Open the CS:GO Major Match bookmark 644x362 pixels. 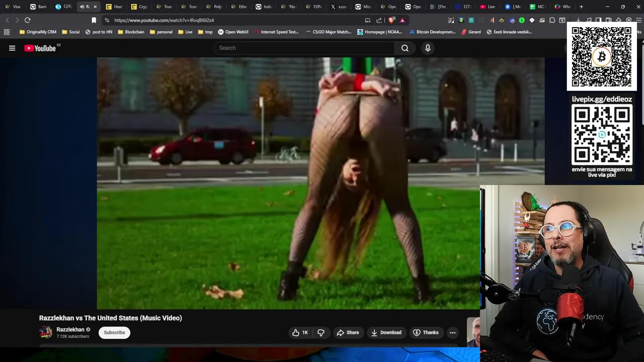click(329, 32)
